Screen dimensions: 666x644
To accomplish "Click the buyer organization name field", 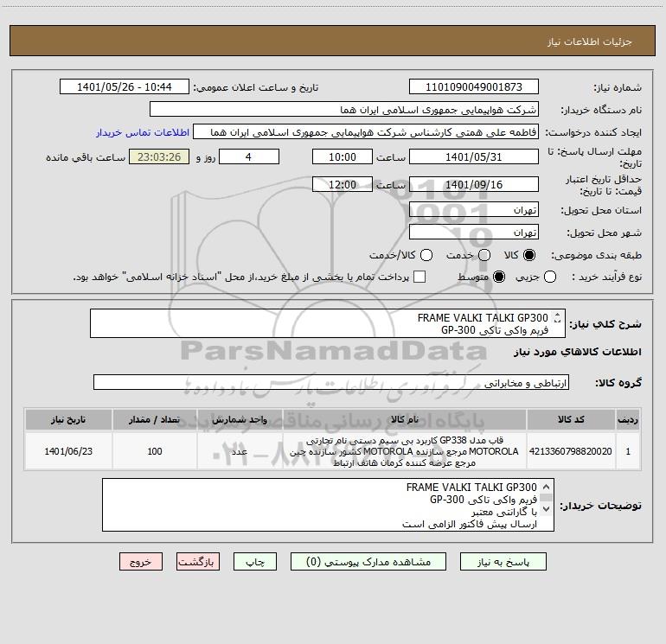I will click(344, 110).
